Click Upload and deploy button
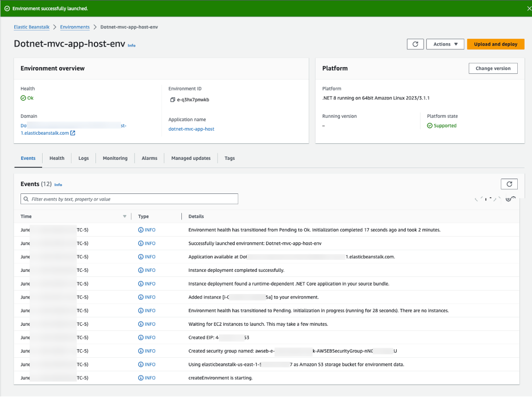 tap(496, 44)
